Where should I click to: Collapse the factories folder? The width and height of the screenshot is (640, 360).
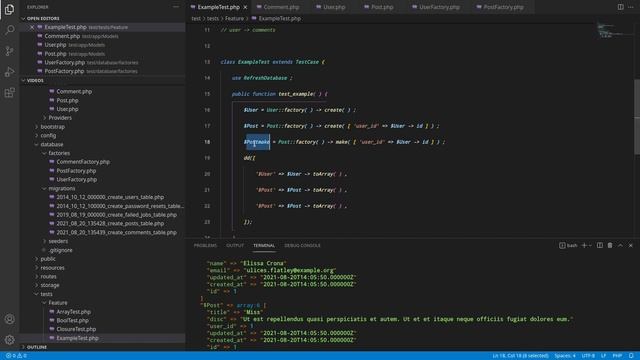(59, 153)
